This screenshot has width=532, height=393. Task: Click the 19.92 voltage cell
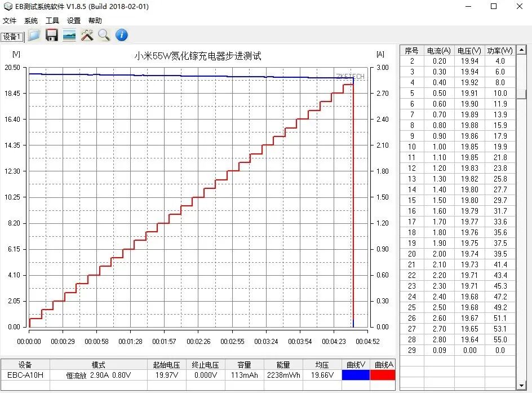tap(469, 82)
